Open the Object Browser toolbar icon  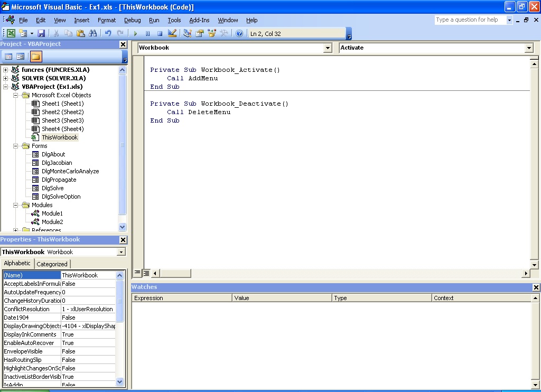coord(211,33)
